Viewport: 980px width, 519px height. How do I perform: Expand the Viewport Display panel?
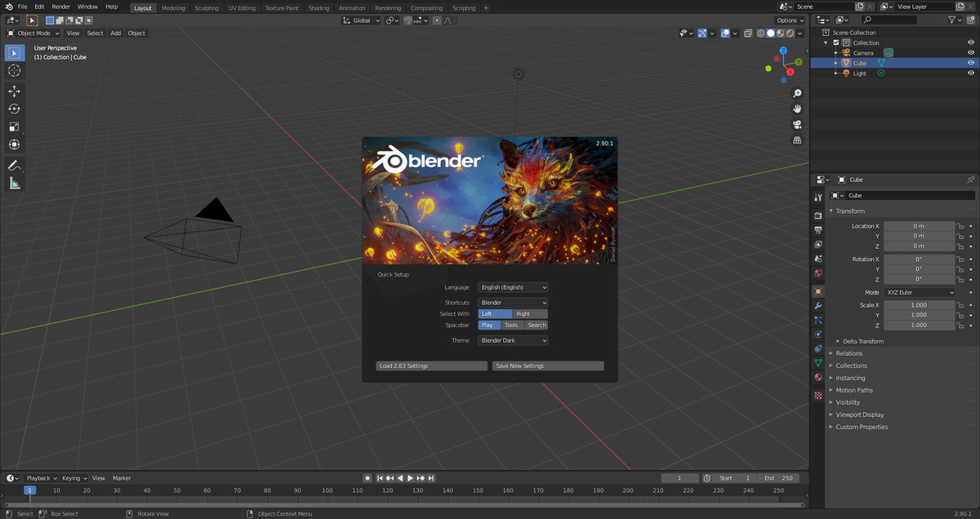(x=859, y=415)
